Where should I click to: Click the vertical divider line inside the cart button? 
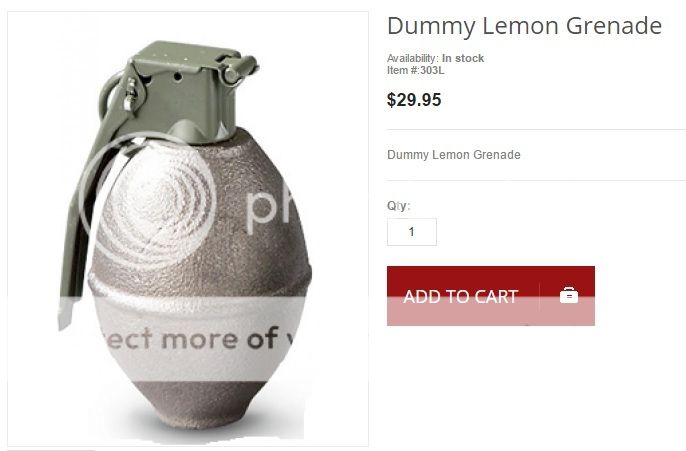tap(539, 296)
